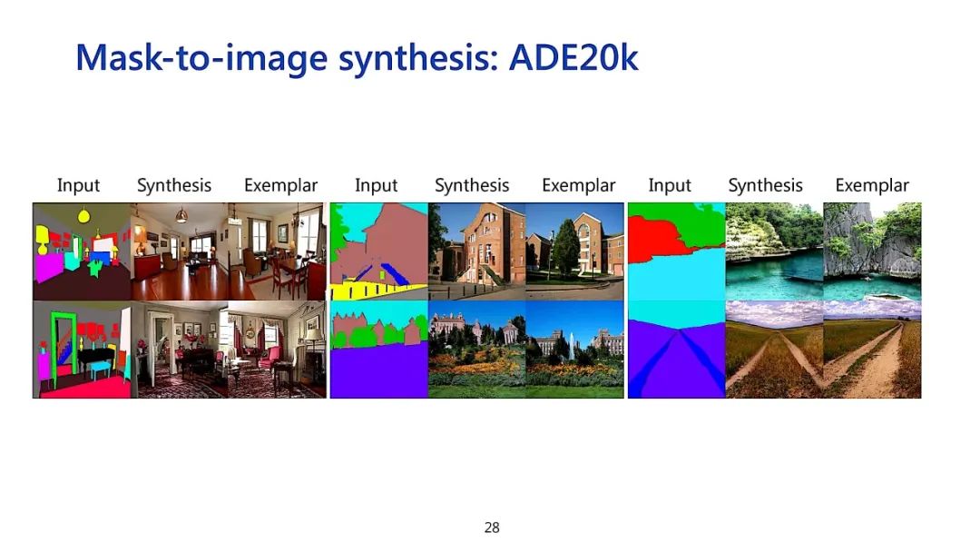This screenshot has width=980, height=552.
Task: Click 'Exemplar' label above the limestone cliff photo
Action: click(x=872, y=186)
